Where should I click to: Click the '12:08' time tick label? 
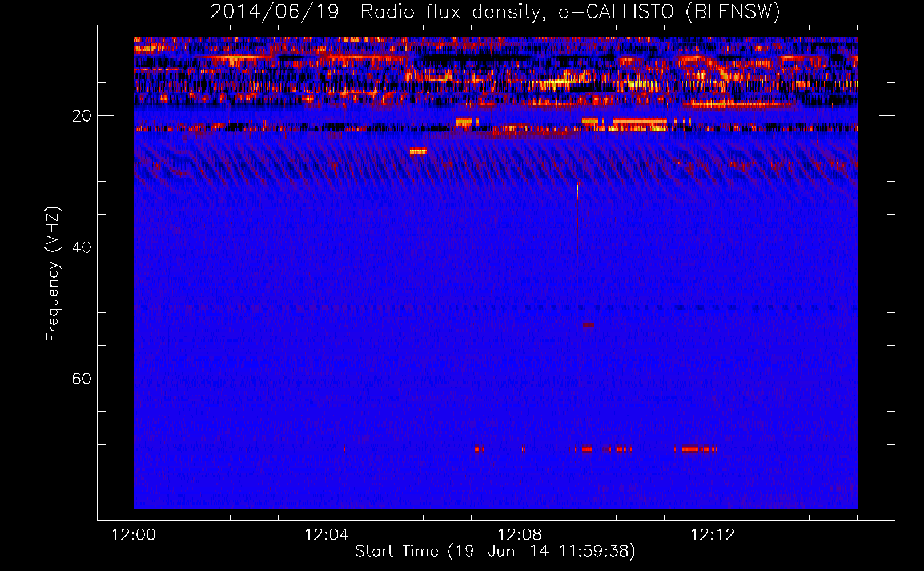click(x=520, y=535)
